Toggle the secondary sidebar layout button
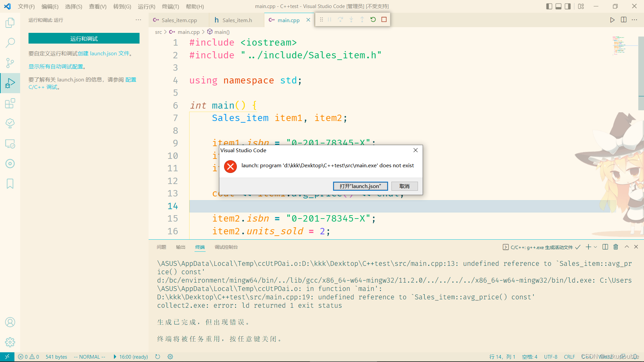644x362 pixels. pyautogui.click(x=568, y=6)
